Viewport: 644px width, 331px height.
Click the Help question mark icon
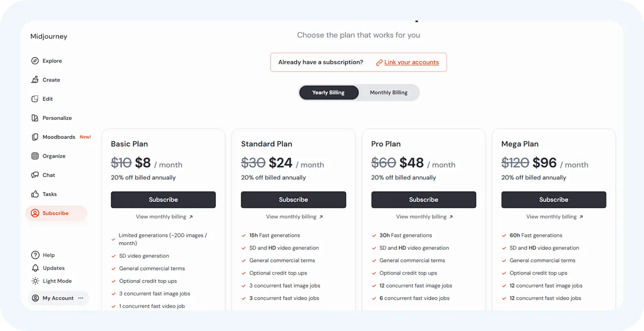pyautogui.click(x=35, y=255)
